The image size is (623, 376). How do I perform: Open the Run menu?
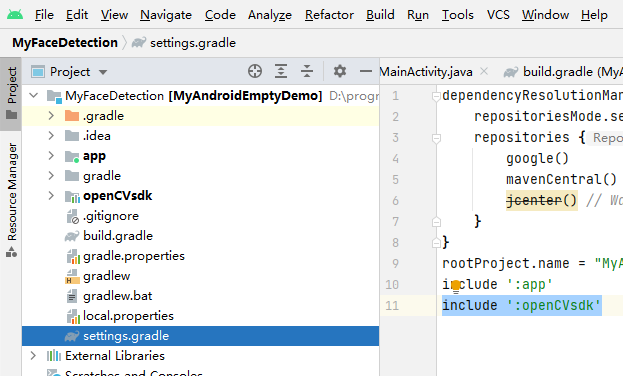click(x=418, y=15)
